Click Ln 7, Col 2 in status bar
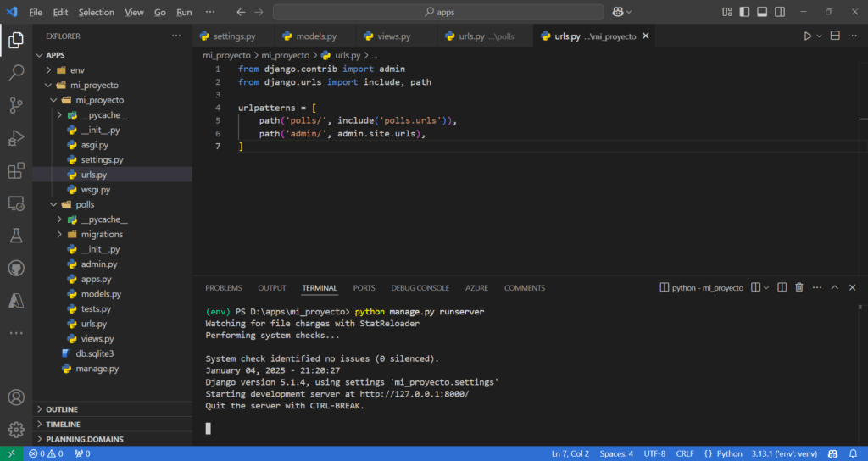This screenshot has height=461, width=868. pos(570,454)
